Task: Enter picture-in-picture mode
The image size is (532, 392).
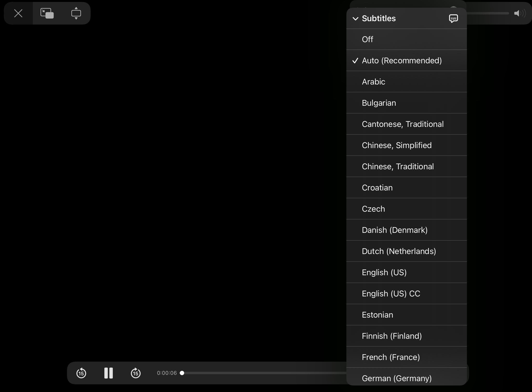Action: (47, 13)
